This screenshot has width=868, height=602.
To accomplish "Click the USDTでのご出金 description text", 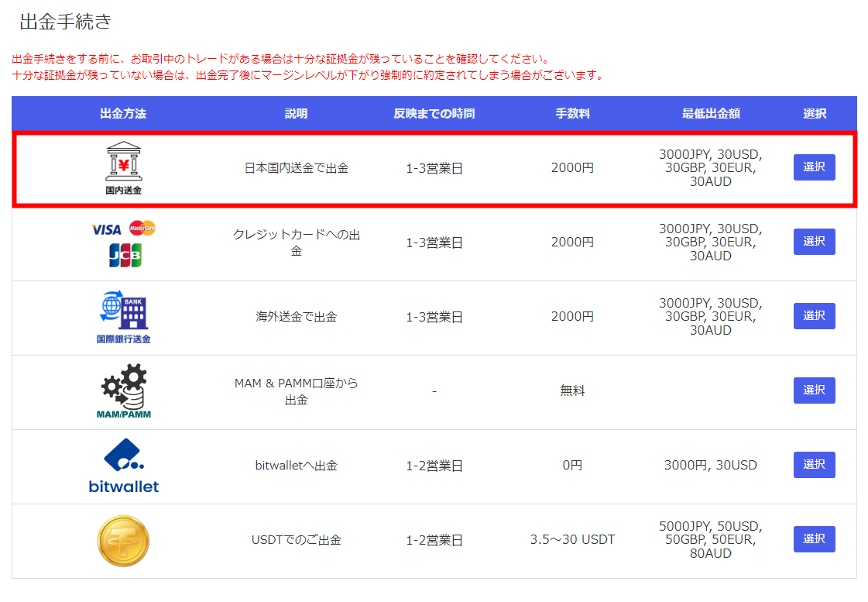I will (x=296, y=540).
